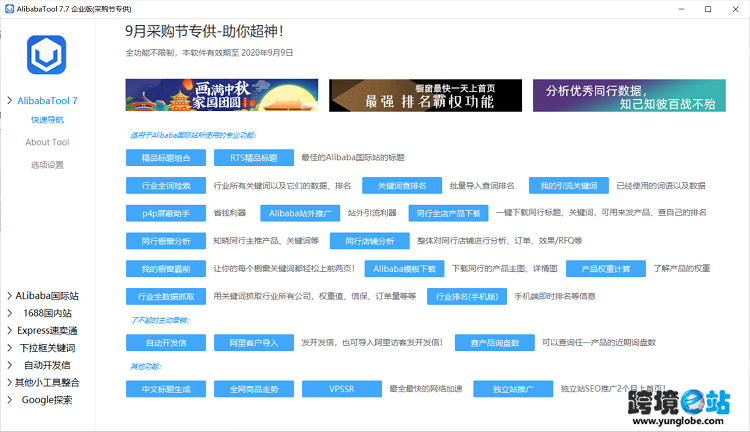Open 同行店铺分析 button
This screenshot has width=750, height=432.
370,241
